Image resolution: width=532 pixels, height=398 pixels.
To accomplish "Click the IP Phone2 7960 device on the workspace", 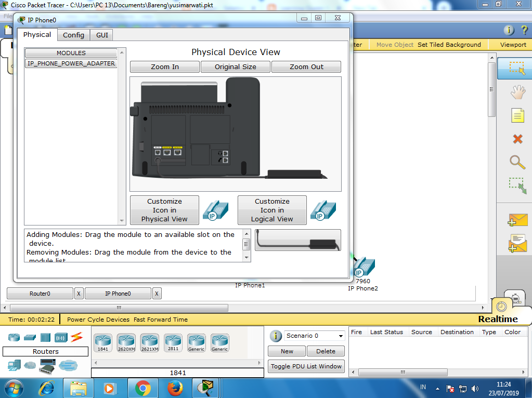I will click(364, 268).
